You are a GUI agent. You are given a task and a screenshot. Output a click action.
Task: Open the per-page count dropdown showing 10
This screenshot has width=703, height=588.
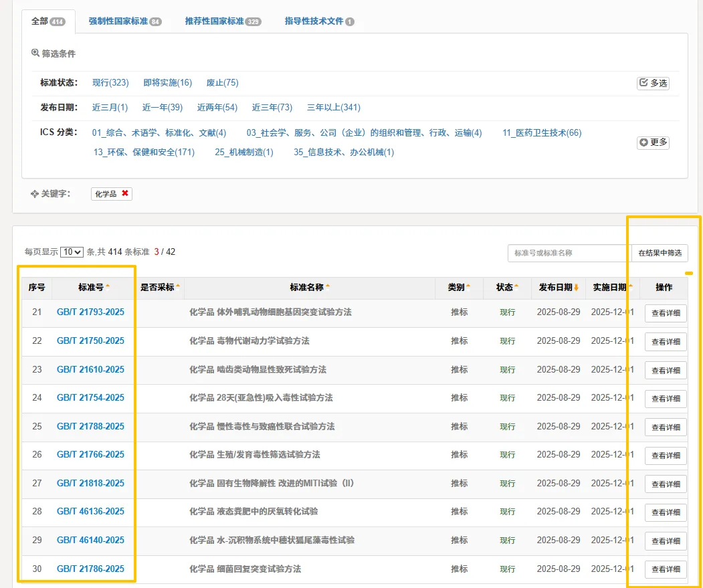click(x=72, y=252)
